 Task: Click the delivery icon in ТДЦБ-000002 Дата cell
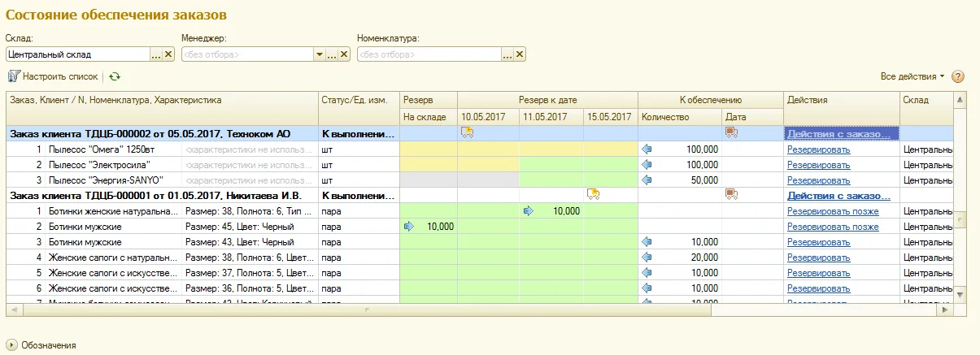pyautogui.click(x=731, y=132)
